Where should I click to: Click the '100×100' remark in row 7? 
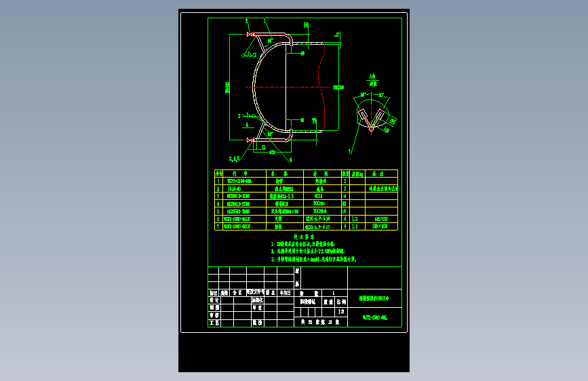(380, 226)
